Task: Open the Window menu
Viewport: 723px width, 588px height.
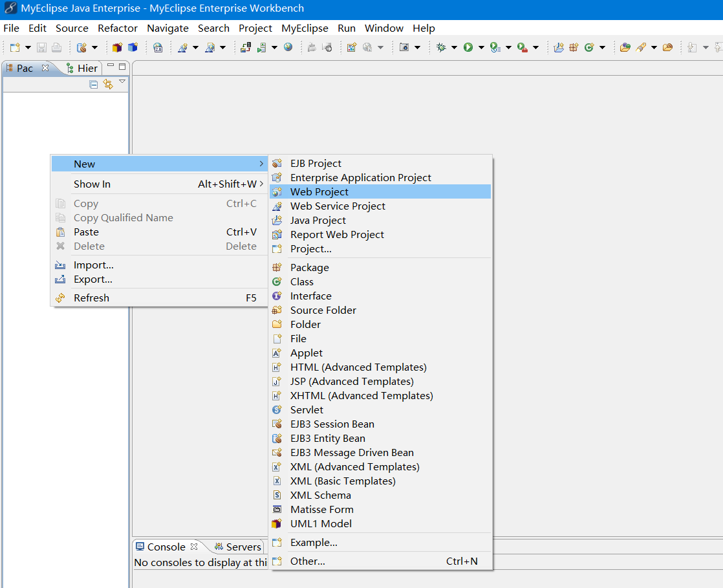Action: [x=384, y=28]
